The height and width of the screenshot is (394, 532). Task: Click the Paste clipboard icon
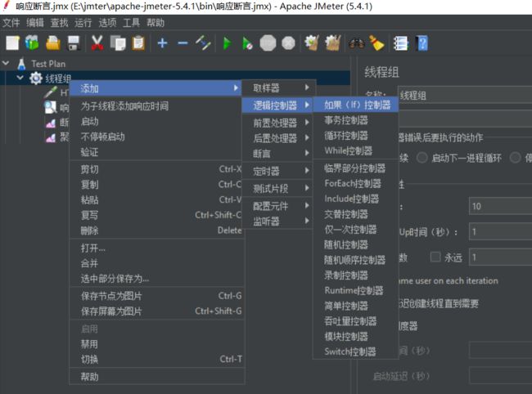138,43
